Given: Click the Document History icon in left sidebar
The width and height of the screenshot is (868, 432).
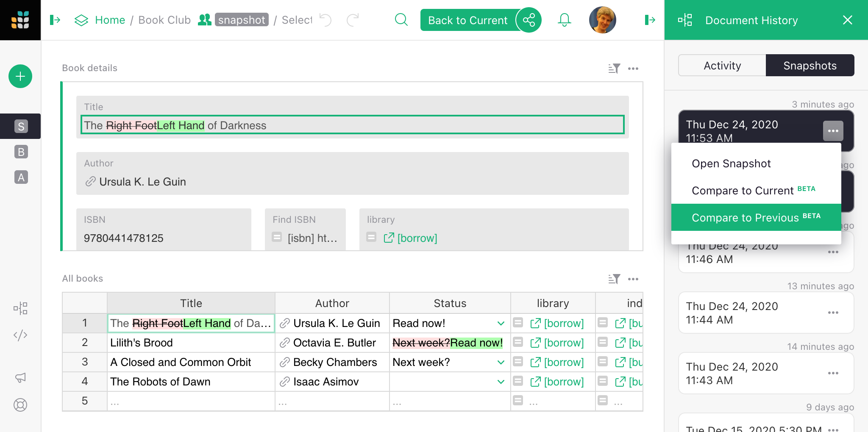Looking at the screenshot, I should click(x=20, y=308).
